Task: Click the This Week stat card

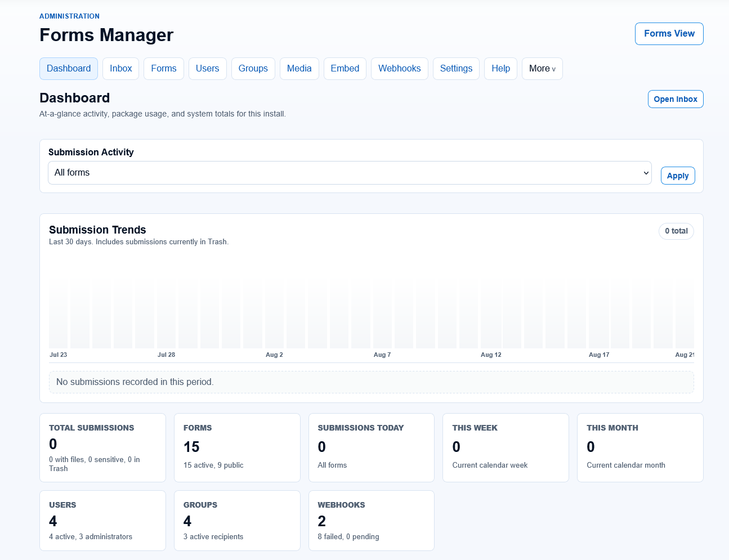Action: [x=506, y=448]
